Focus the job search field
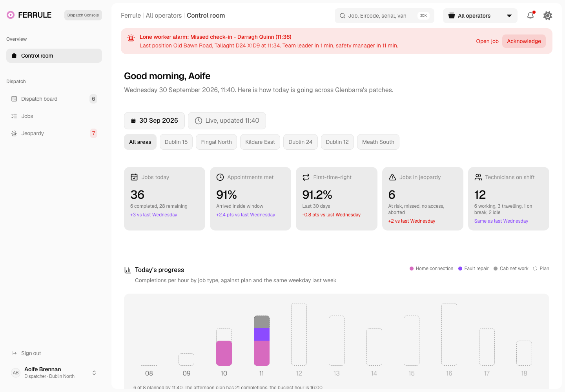565x392 pixels. (385, 16)
